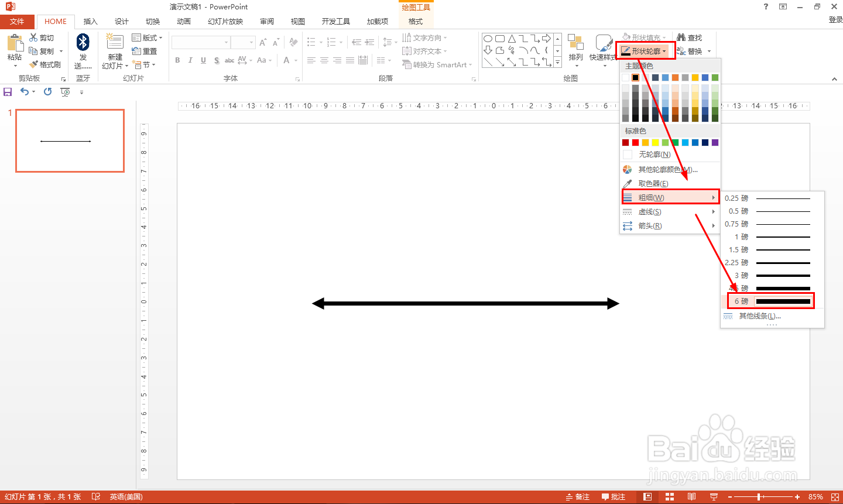
Task: Toggle center text alignment
Action: tap(324, 60)
